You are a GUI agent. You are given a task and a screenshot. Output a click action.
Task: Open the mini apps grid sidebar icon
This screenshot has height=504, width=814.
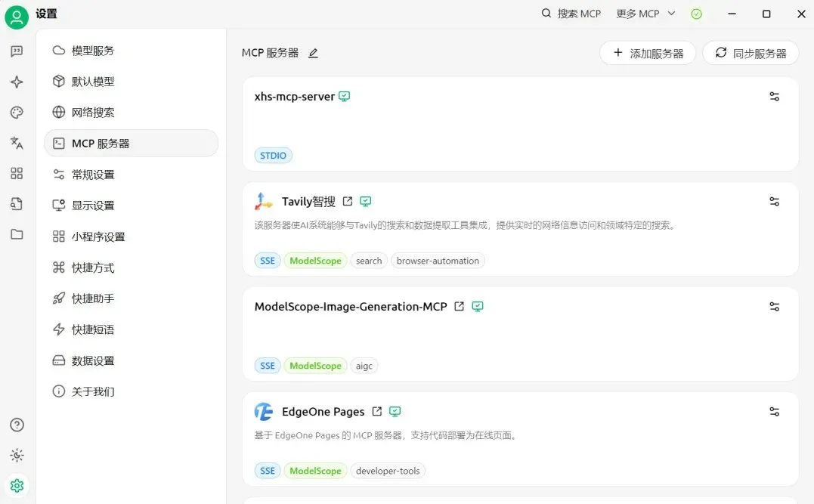17,173
